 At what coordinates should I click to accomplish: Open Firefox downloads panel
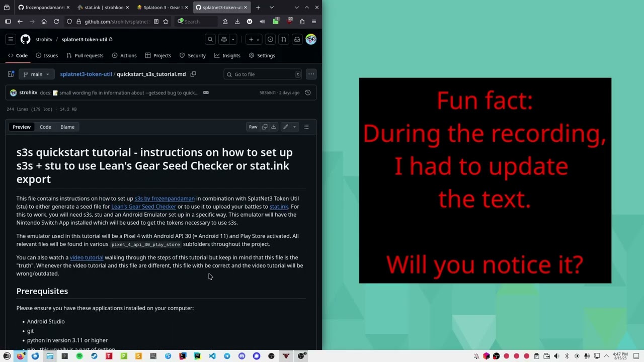[237, 22]
